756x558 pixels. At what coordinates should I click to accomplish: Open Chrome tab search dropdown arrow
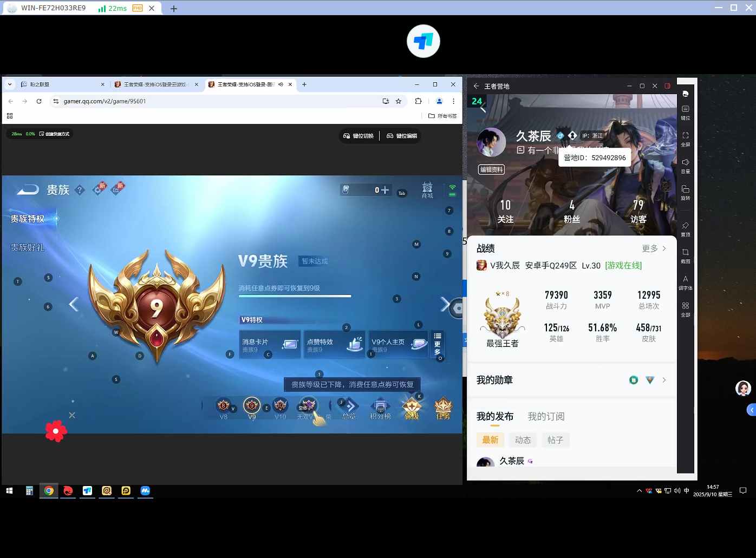pyautogui.click(x=10, y=84)
